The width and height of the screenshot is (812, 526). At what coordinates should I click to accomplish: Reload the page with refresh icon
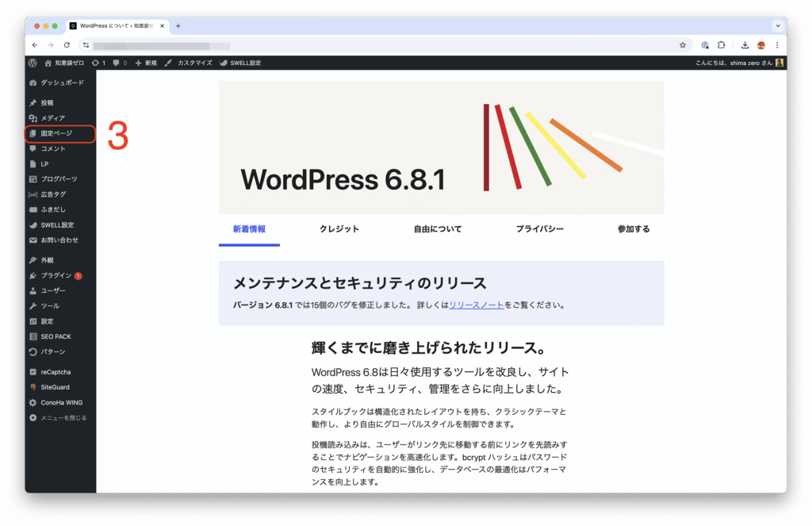point(67,45)
